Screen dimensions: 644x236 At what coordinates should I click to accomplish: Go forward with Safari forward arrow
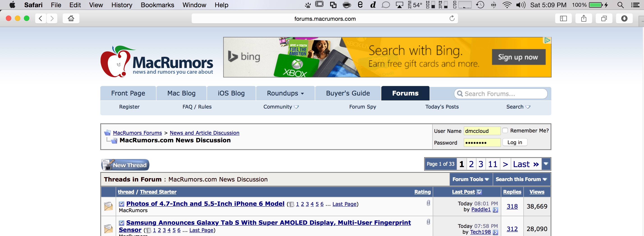(x=52, y=18)
